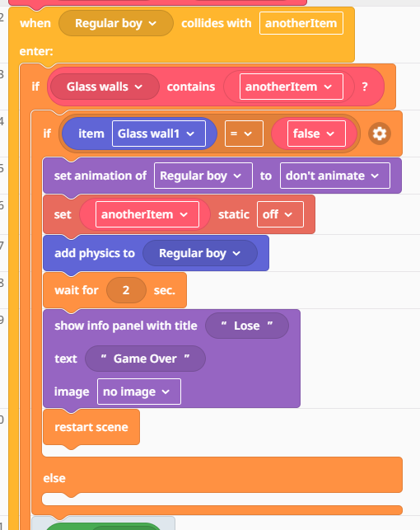The image size is (420, 530).
Task: Edit the Game Over text field
Action: point(145,359)
